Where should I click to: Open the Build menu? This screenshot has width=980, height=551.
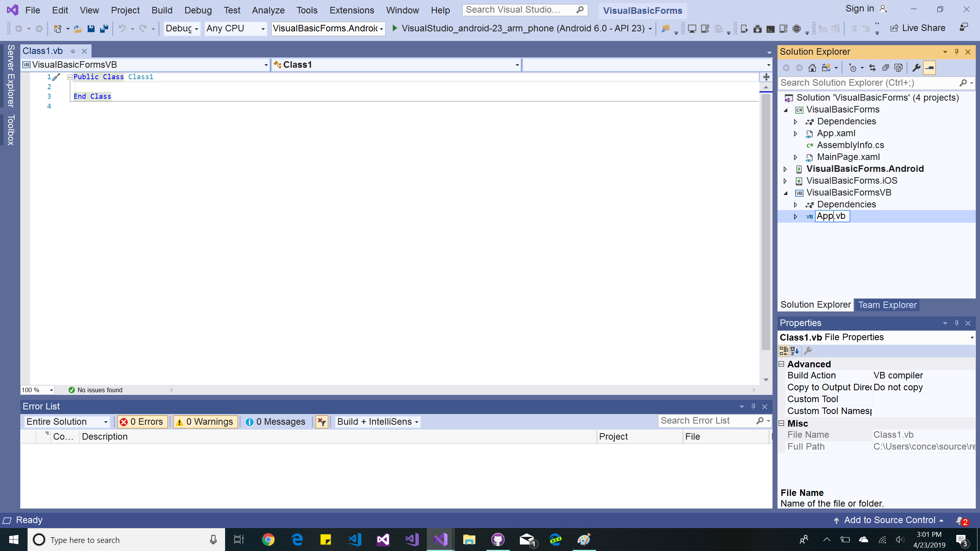162,10
